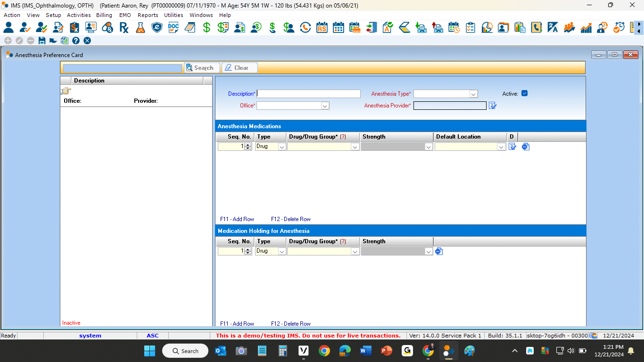Click the provider lookup icon beside Anesthesia Provider
The width and height of the screenshot is (644, 362).
[x=493, y=106]
